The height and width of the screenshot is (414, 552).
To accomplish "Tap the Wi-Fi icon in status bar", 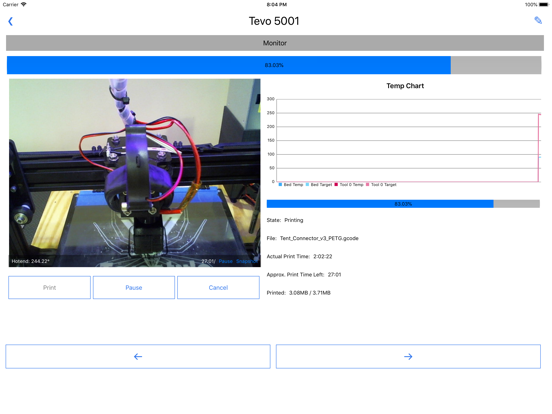I will (x=24, y=4).
